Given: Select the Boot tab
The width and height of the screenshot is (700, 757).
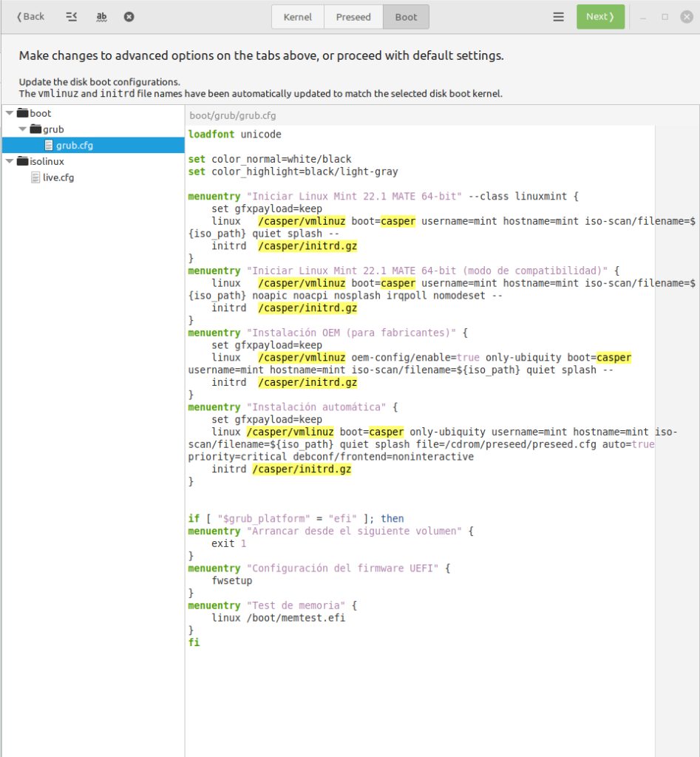Looking at the screenshot, I should tap(406, 17).
